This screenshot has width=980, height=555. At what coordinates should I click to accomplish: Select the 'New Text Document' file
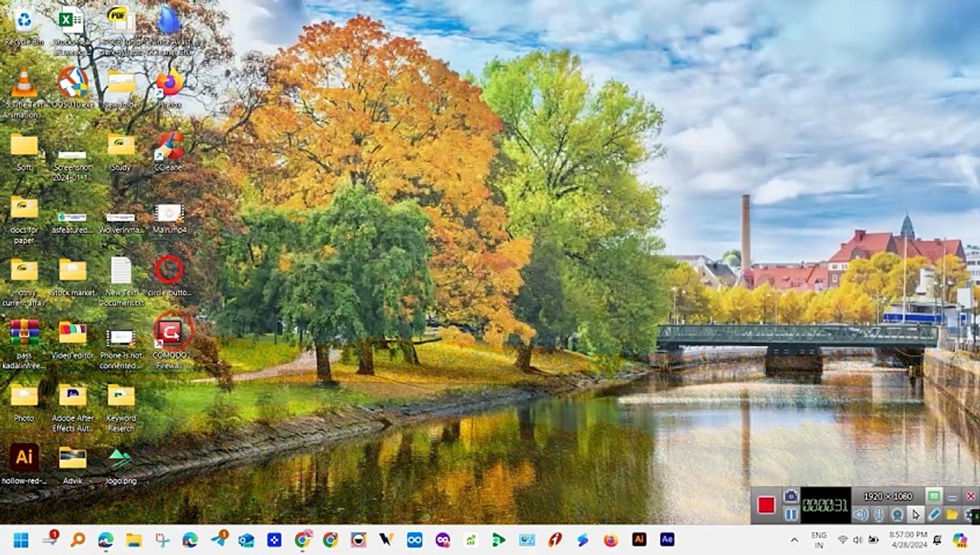(121, 282)
